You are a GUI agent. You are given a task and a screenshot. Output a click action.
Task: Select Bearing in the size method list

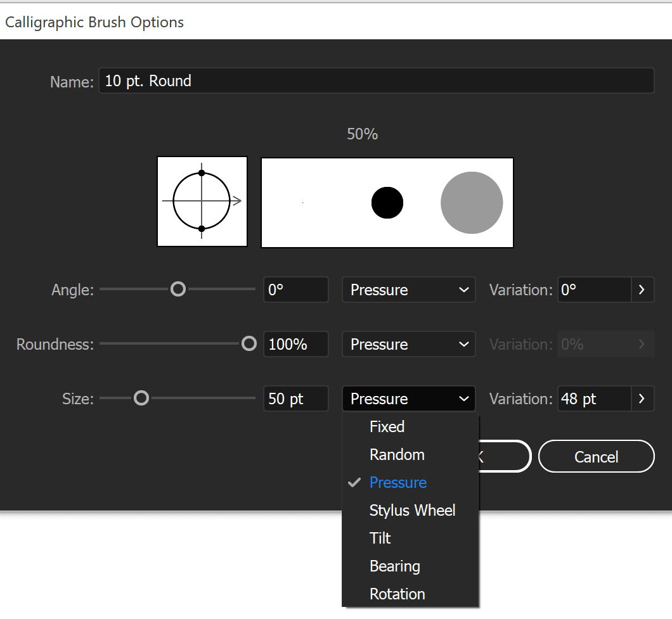[394, 566]
